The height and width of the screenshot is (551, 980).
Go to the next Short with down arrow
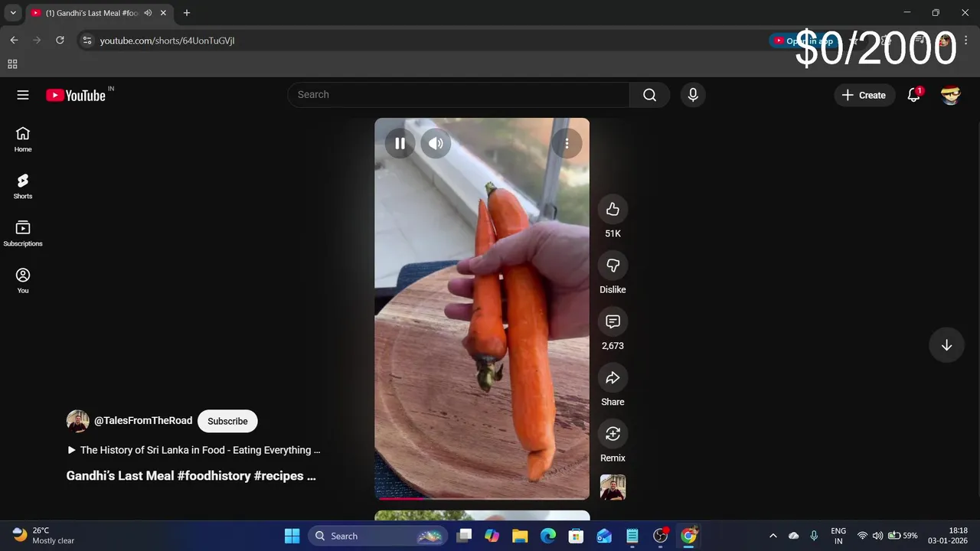point(946,345)
